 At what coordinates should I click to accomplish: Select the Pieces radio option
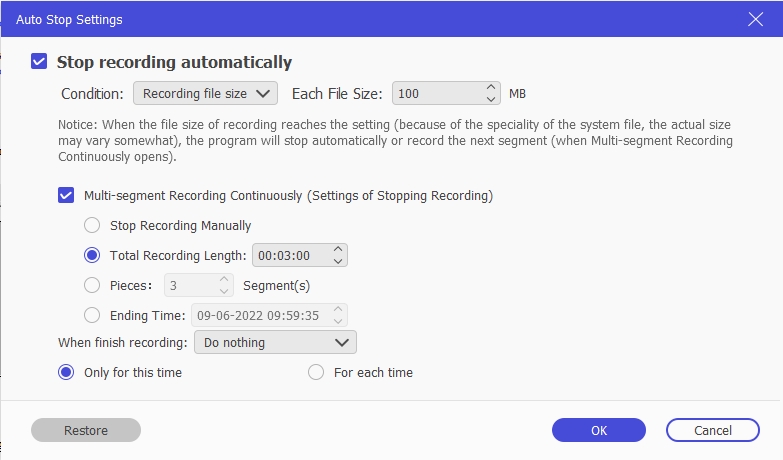(92, 285)
